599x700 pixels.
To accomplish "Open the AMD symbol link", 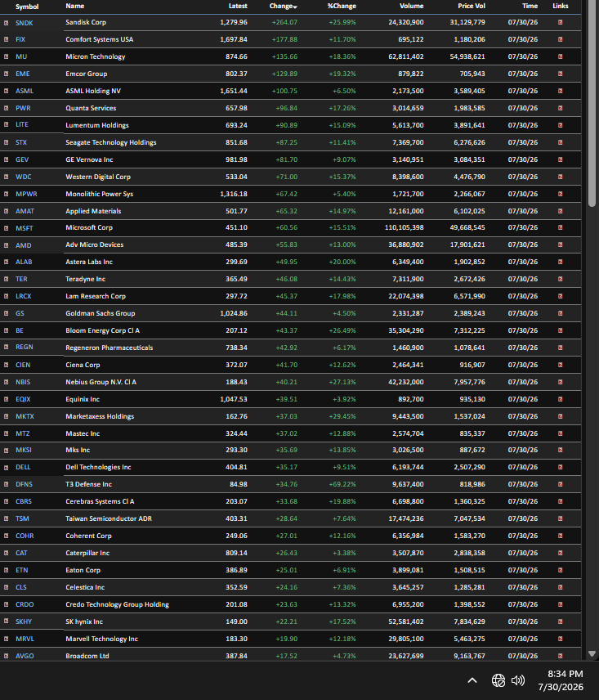I will pos(24,245).
